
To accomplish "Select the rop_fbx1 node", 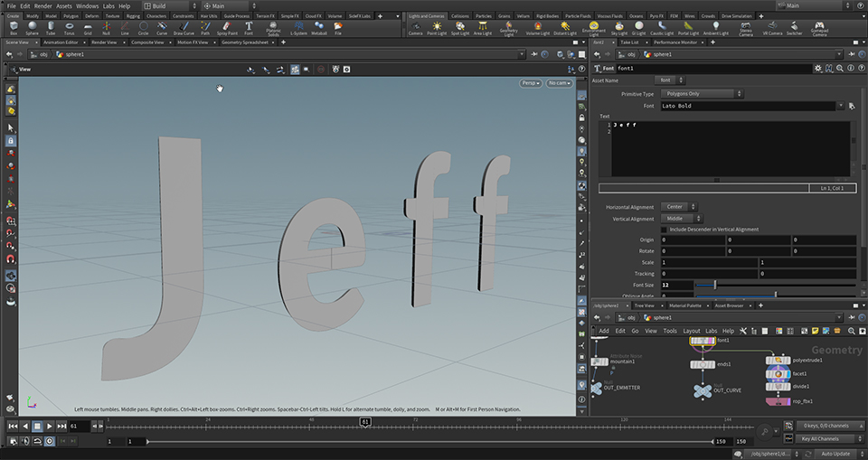I will point(778,401).
